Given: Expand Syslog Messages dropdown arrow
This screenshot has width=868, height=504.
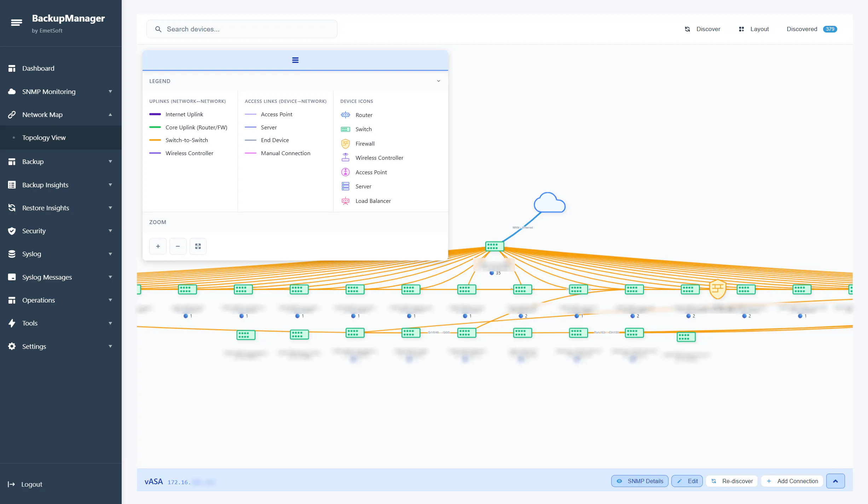Looking at the screenshot, I should pyautogui.click(x=110, y=277).
